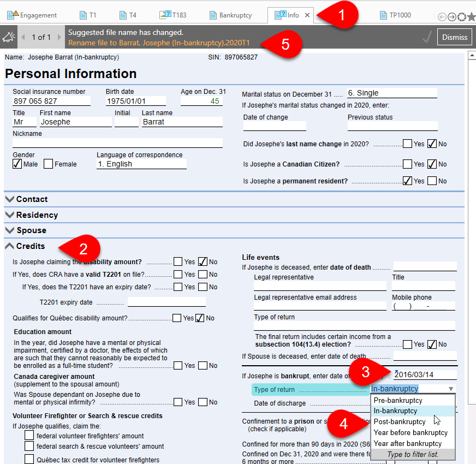Open the Engagement form tab
The height and width of the screenshot is (464, 476).
coord(32,15)
